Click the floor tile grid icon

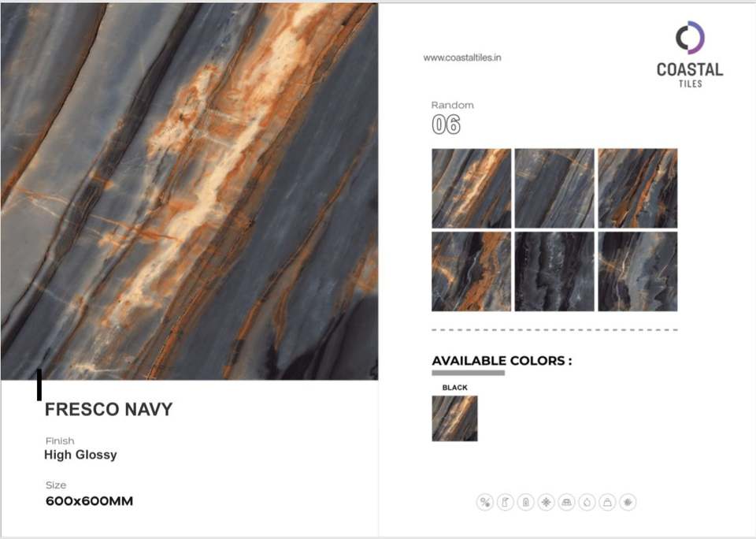click(x=566, y=502)
